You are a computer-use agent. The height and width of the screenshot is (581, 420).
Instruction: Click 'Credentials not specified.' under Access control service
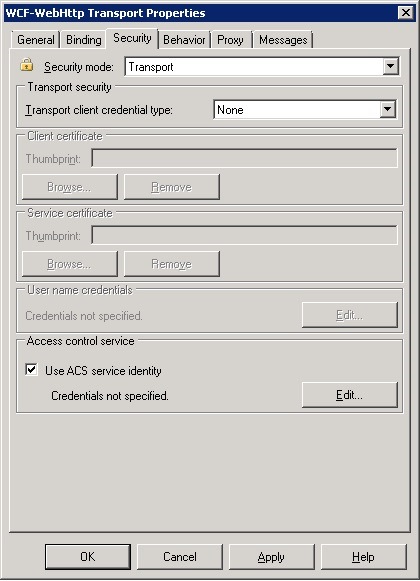[x=110, y=396]
